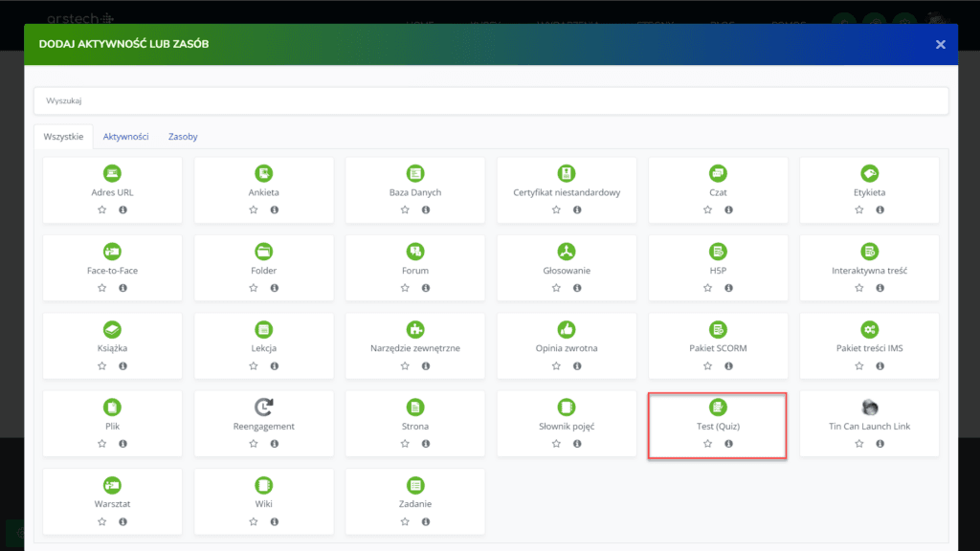Show info for Czat
980x551 pixels.
[728, 209]
